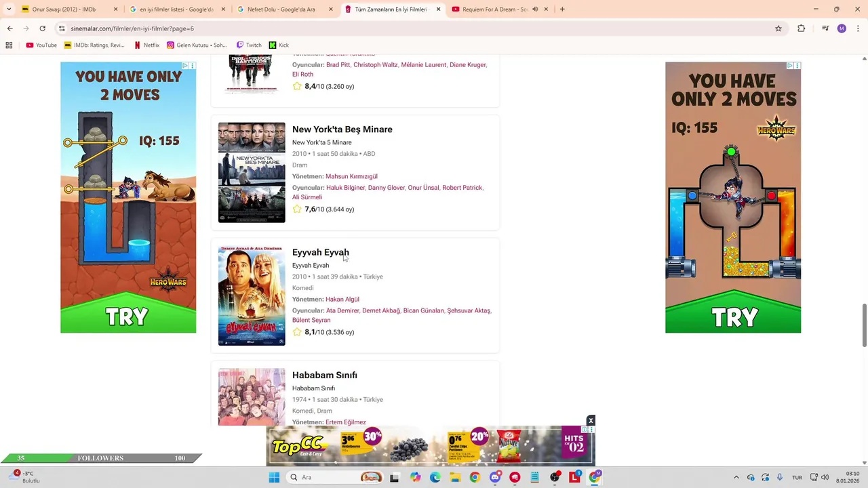
Task: Open the Netflix bookmark
Action: [x=146, y=45]
